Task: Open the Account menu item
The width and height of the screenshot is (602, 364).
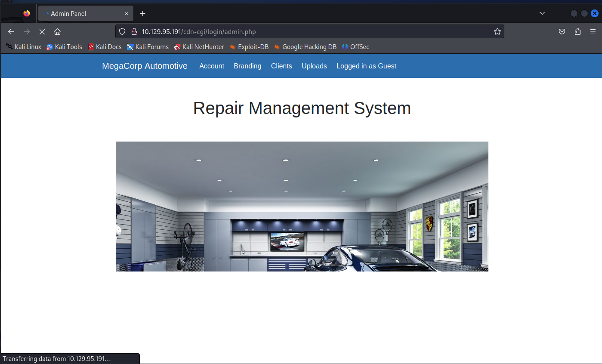Action: [x=212, y=66]
